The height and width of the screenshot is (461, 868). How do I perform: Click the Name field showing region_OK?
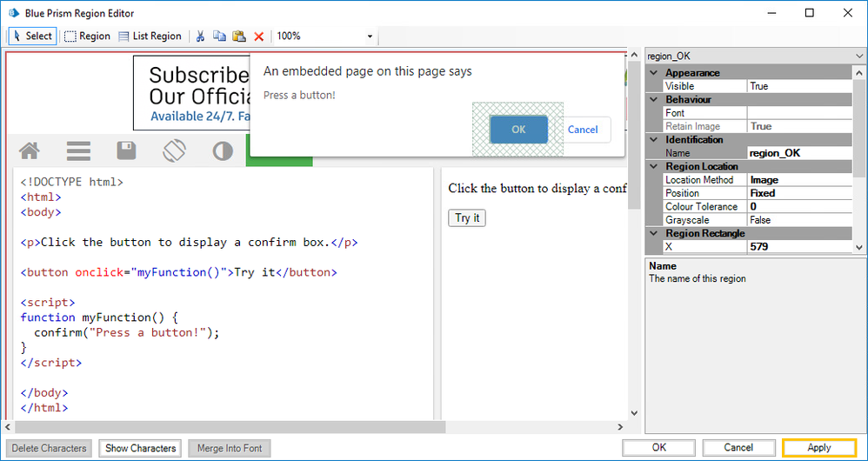799,153
